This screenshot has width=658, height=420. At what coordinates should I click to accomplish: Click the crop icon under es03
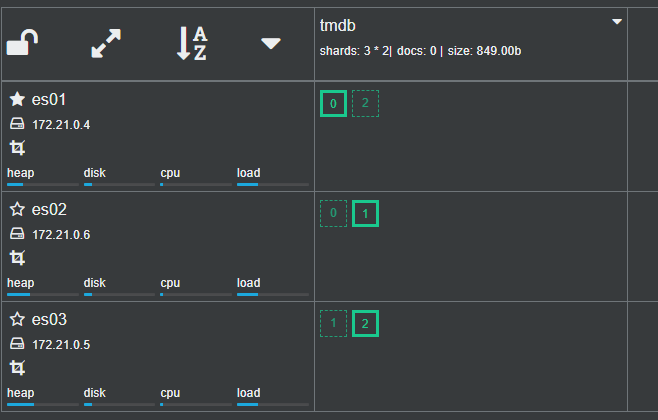[x=17, y=368]
